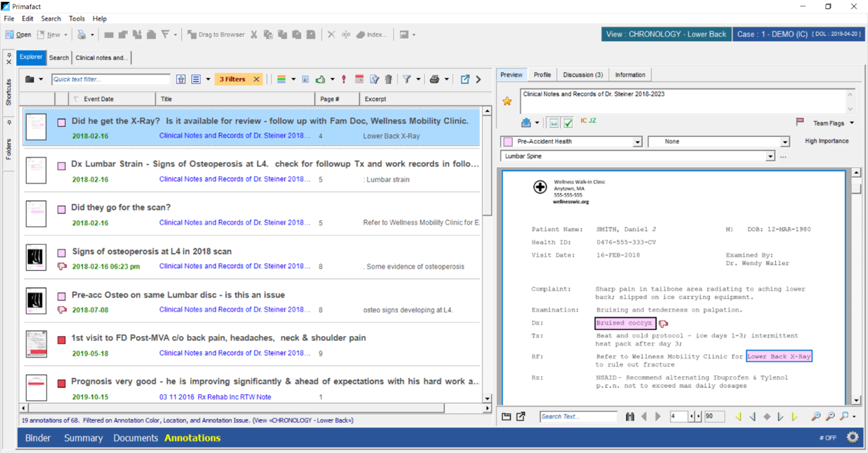Toggle pink marker on X-Ray annotation row

click(61, 122)
